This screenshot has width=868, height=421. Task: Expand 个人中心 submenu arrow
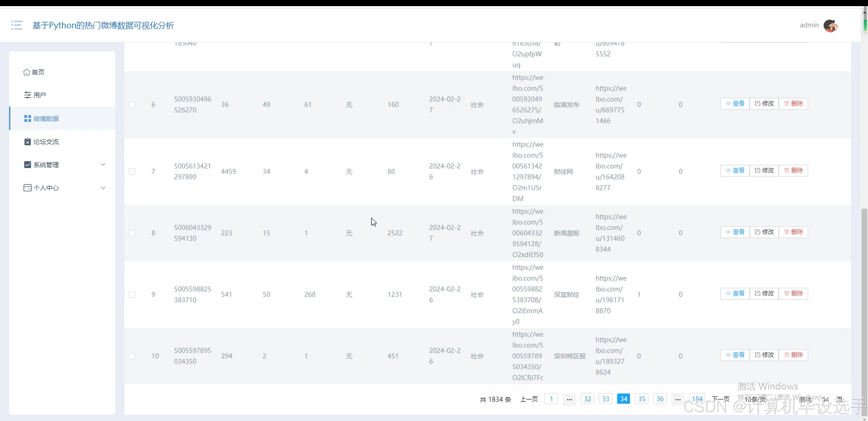coord(103,188)
